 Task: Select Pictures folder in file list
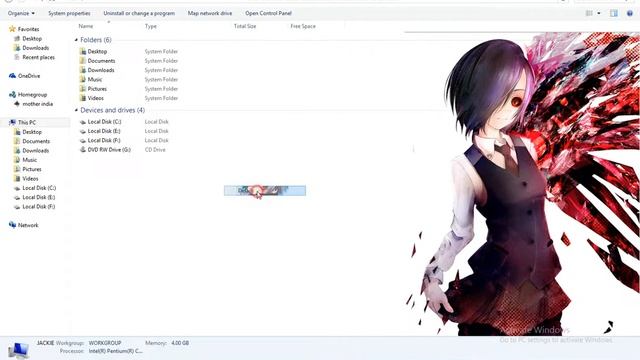[x=97, y=89]
